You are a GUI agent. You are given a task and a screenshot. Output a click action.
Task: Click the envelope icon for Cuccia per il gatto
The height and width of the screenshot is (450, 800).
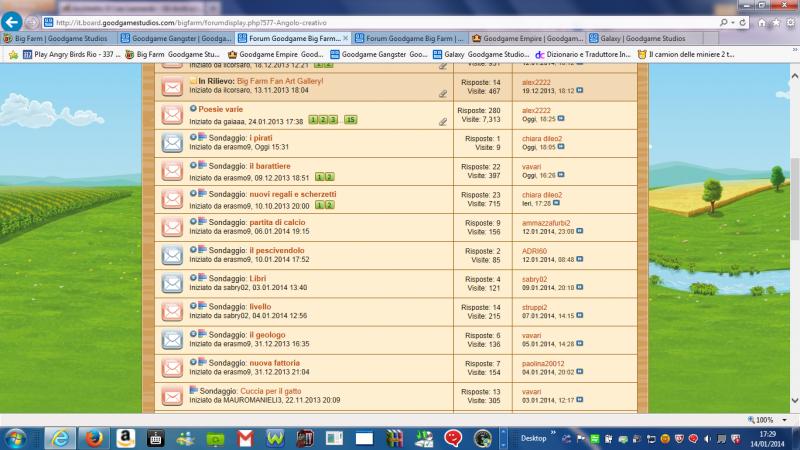click(x=172, y=396)
